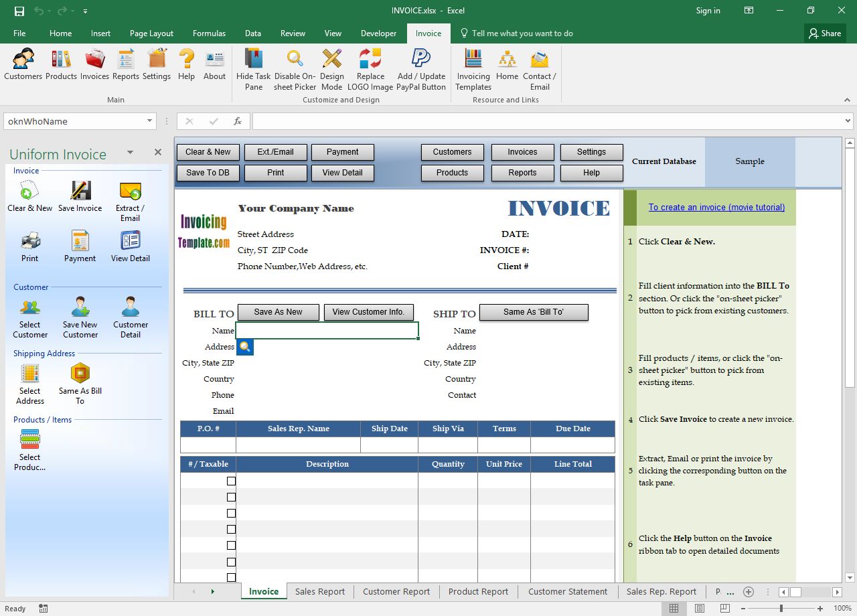
Task: Click Add / Update PayPal Button
Action: tap(421, 70)
